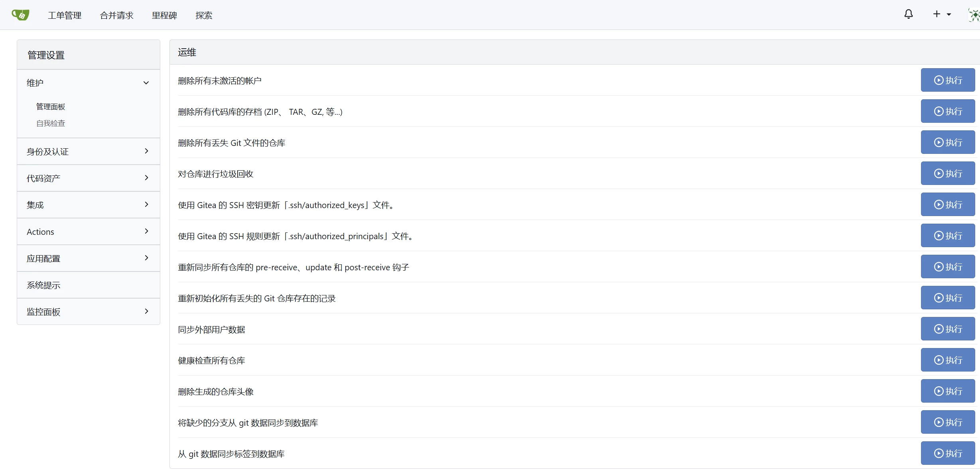This screenshot has width=980, height=470.
Task: Run health check on all repositories
Action: [x=947, y=360]
